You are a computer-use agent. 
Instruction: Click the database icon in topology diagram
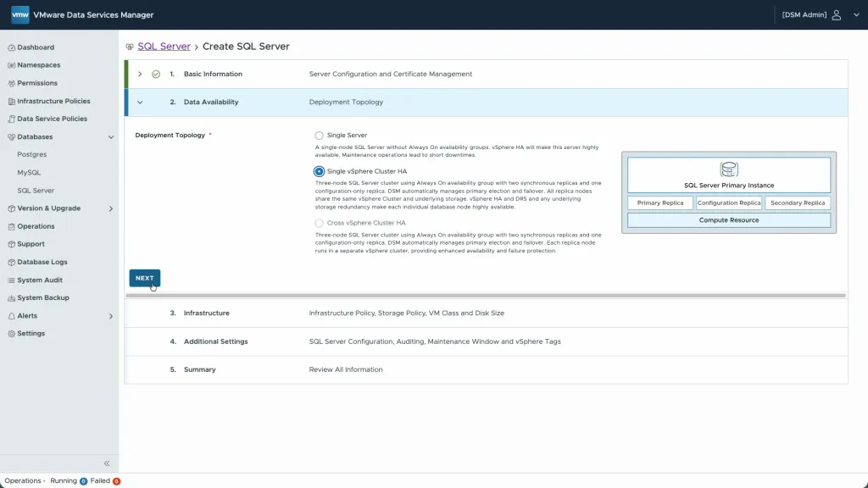click(729, 169)
